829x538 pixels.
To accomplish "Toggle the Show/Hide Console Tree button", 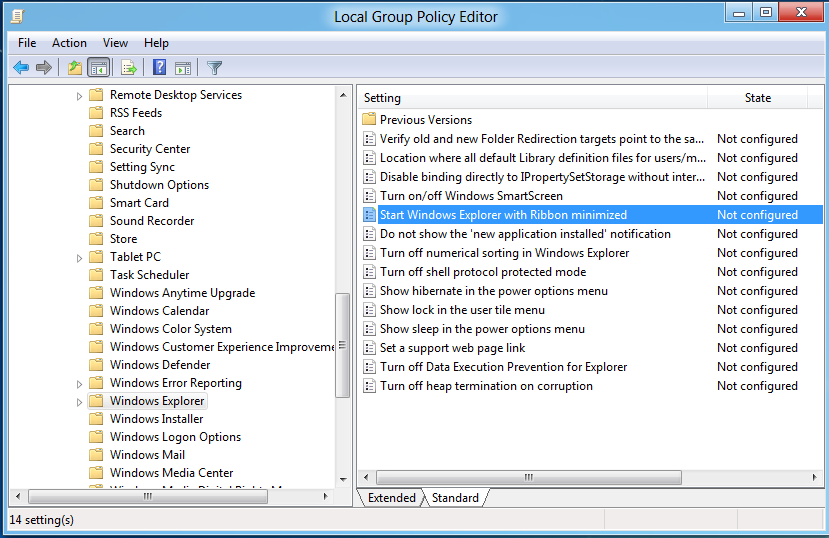I will [98, 68].
